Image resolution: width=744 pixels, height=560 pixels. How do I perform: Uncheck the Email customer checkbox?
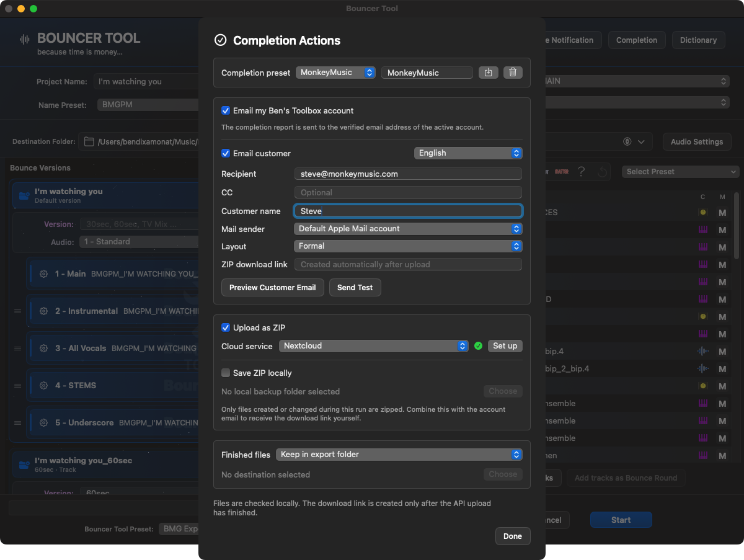[x=226, y=153]
